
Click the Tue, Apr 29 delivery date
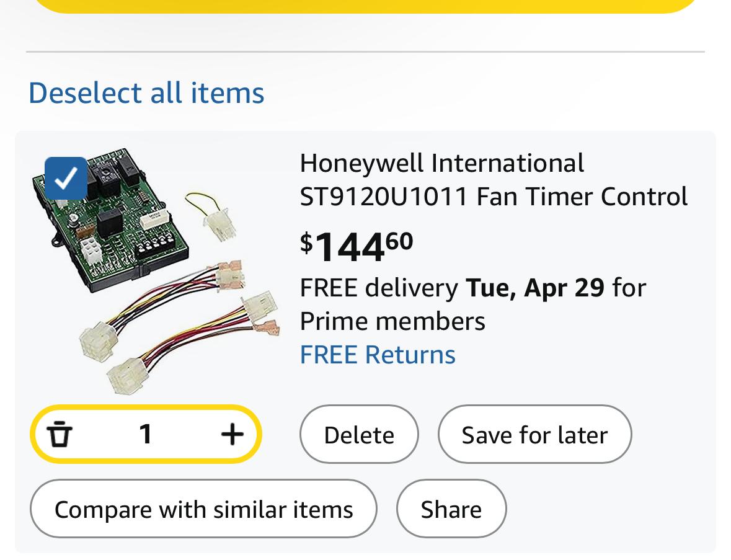535,288
